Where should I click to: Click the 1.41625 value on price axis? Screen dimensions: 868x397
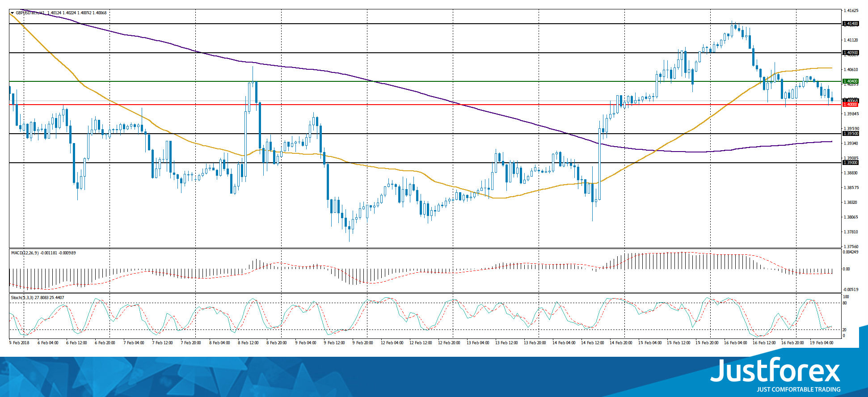click(x=851, y=10)
